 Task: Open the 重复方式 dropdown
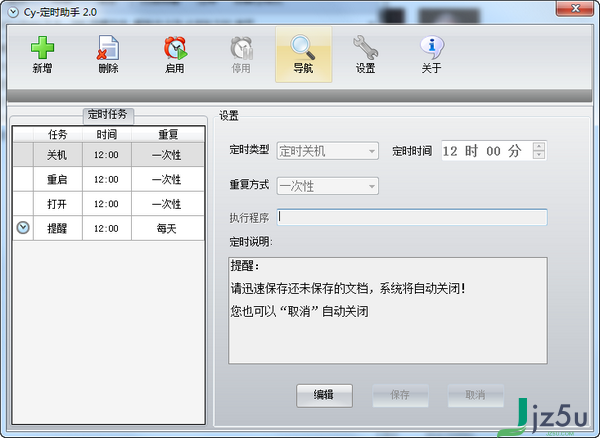click(x=328, y=186)
